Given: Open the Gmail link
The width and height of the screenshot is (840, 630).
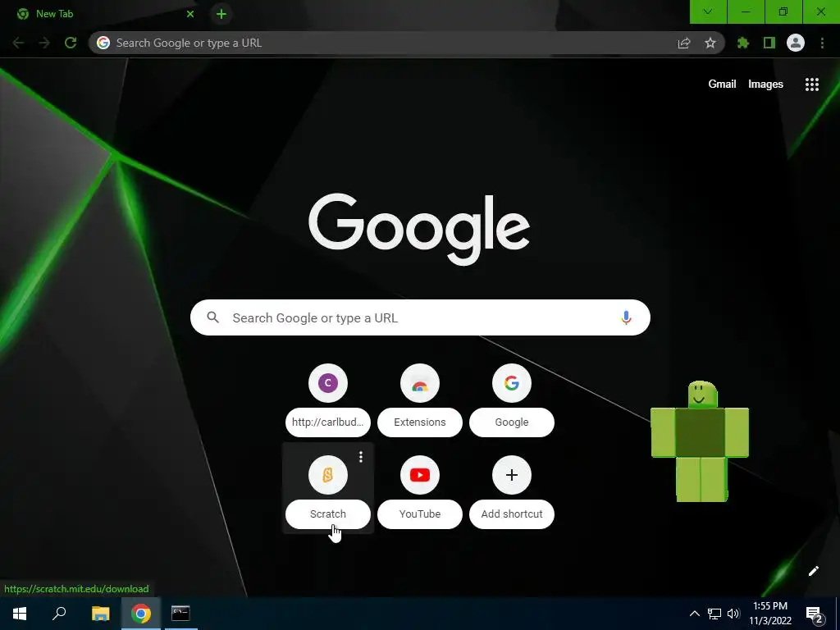Looking at the screenshot, I should point(722,84).
